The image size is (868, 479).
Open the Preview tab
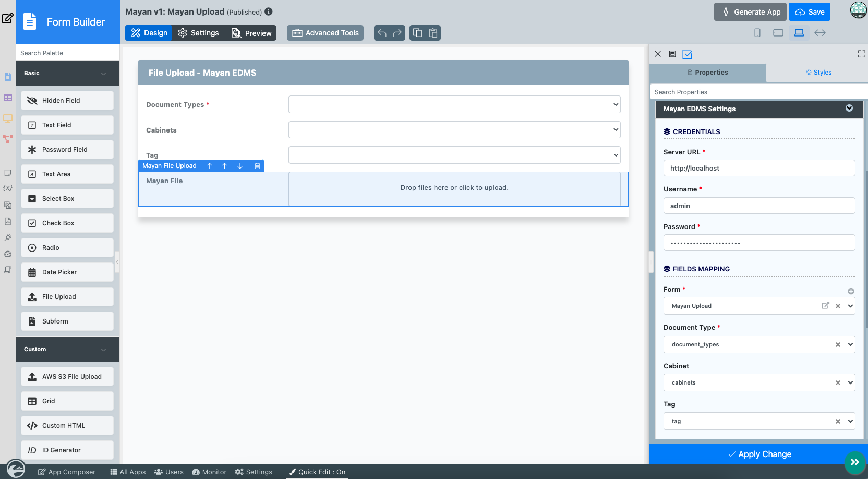click(x=251, y=33)
